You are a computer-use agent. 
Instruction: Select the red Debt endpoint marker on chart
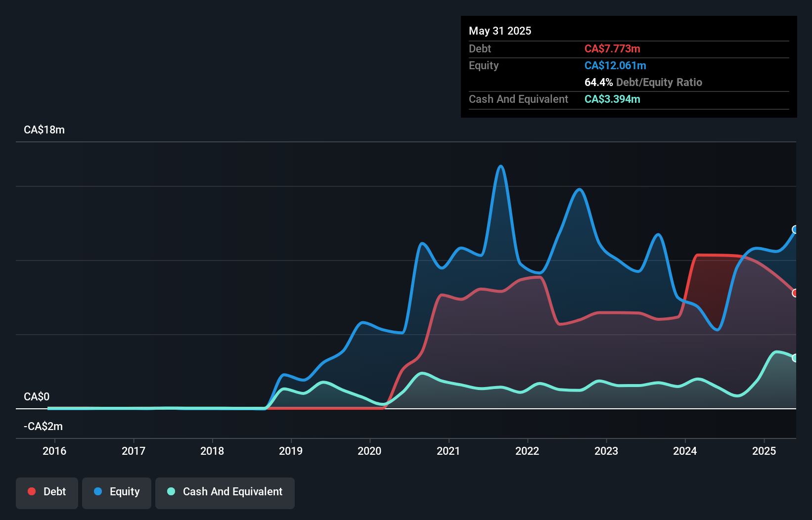tap(795, 293)
